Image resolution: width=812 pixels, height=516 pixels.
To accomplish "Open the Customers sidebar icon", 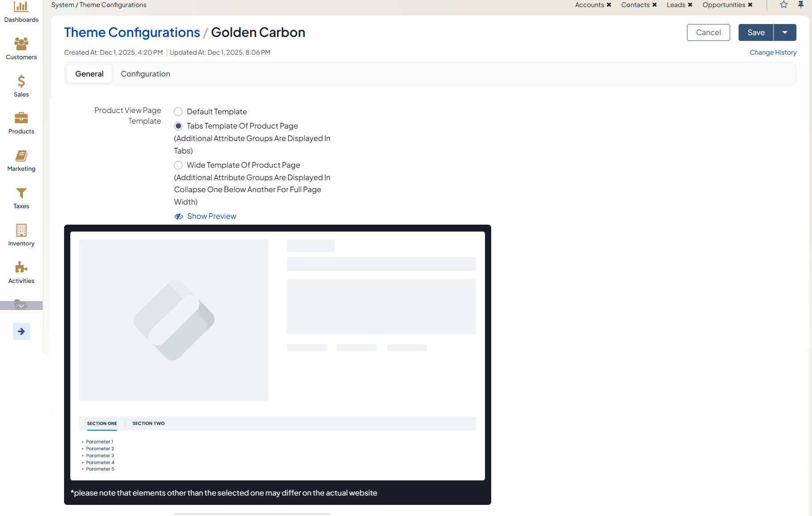I will pyautogui.click(x=21, y=44).
